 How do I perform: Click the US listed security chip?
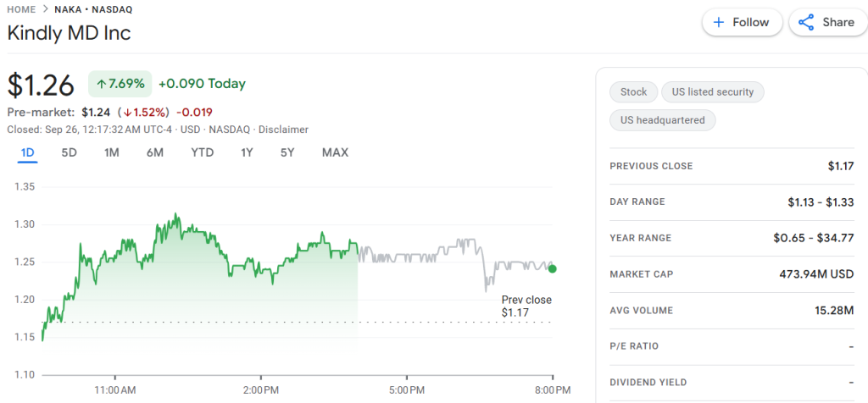pyautogui.click(x=712, y=92)
